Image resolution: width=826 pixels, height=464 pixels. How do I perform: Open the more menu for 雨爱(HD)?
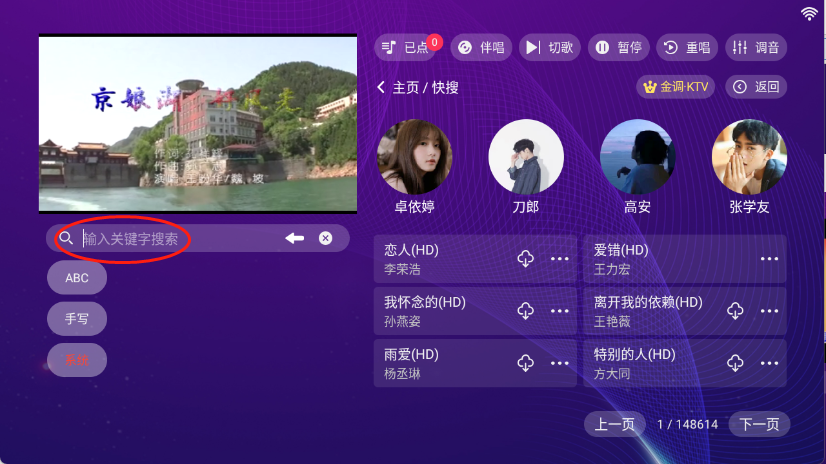pyautogui.click(x=559, y=363)
